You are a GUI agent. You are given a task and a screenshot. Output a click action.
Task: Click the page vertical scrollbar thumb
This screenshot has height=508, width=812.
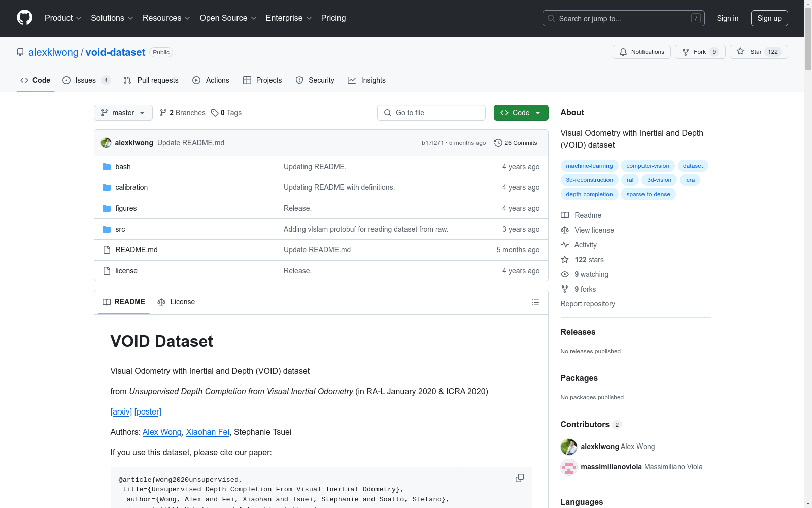(808, 40)
